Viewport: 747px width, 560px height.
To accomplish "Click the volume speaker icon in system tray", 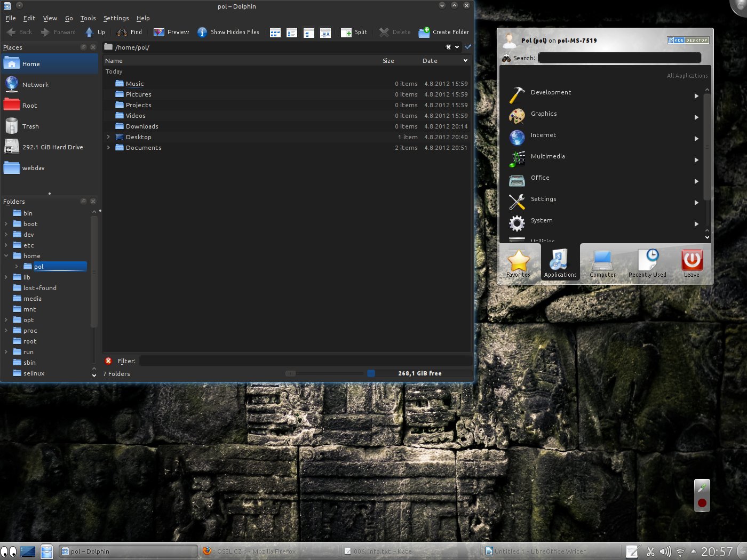I will tap(665, 551).
